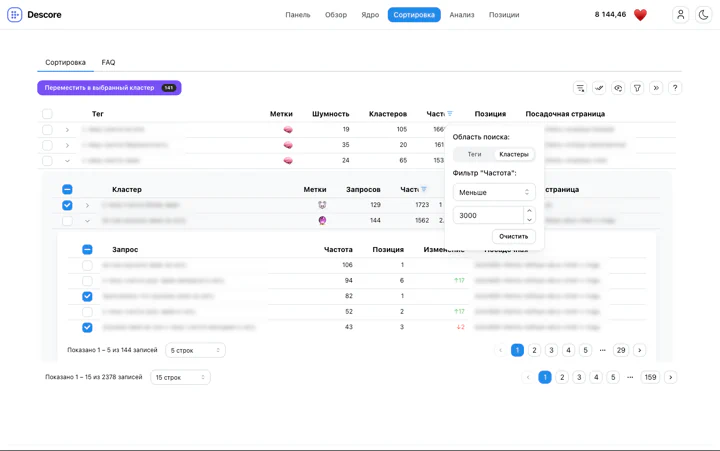Screen dimensions: 720x451
Task: Open the funnel filter toolbar icon
Action: (637, 88)
